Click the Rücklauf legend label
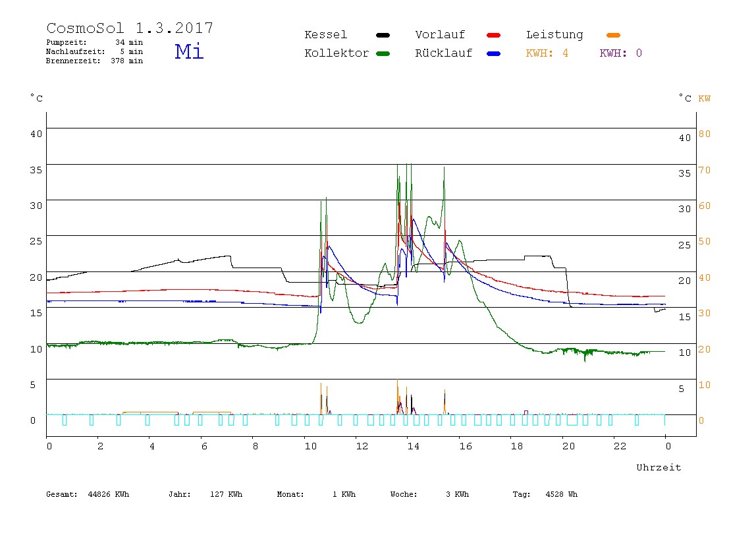 tap(444, 53)
